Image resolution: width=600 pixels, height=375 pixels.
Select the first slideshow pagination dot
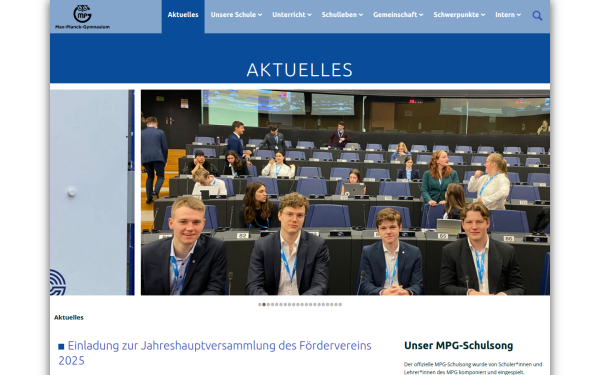tap(260, 305)
